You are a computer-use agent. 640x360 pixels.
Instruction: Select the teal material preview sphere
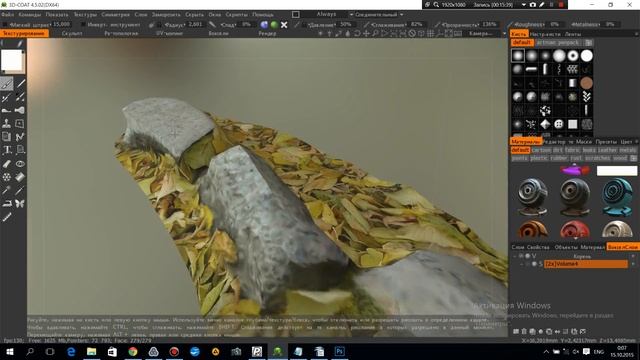pos(617,197)
